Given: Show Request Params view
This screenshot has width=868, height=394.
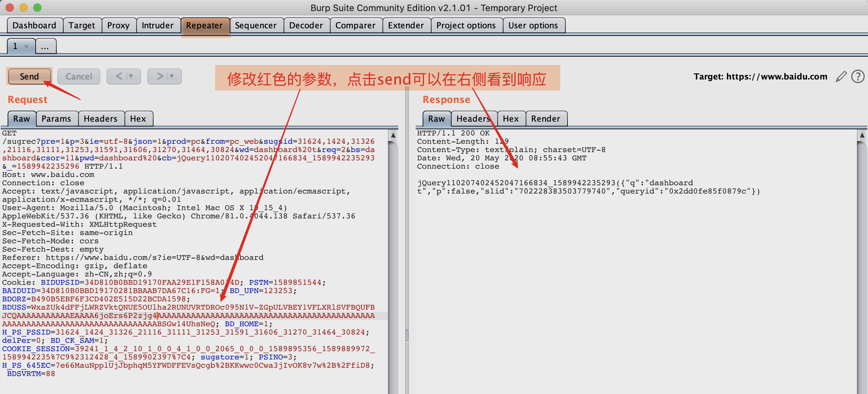Looking at the screenshot, I should click(56, 119).
